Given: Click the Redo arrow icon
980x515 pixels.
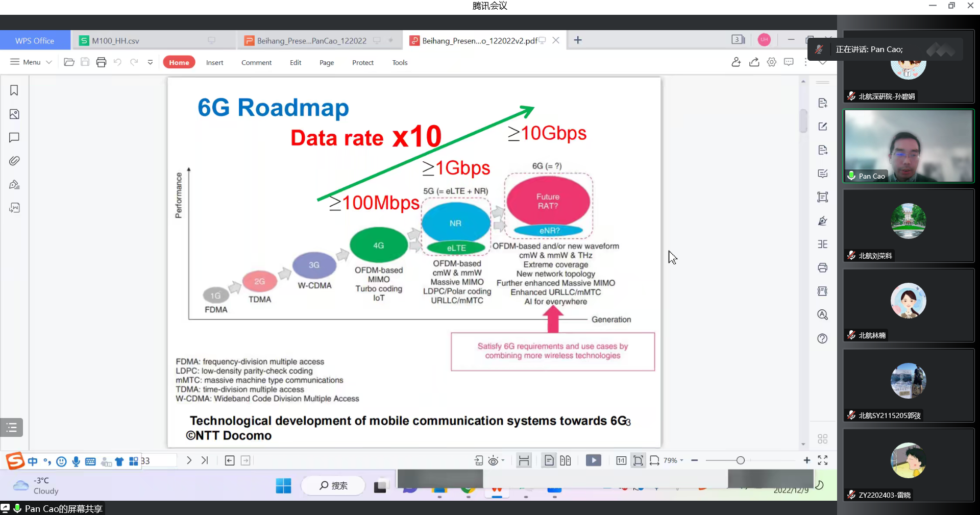Looking at the screenshot, I should (x=134, y=62).
